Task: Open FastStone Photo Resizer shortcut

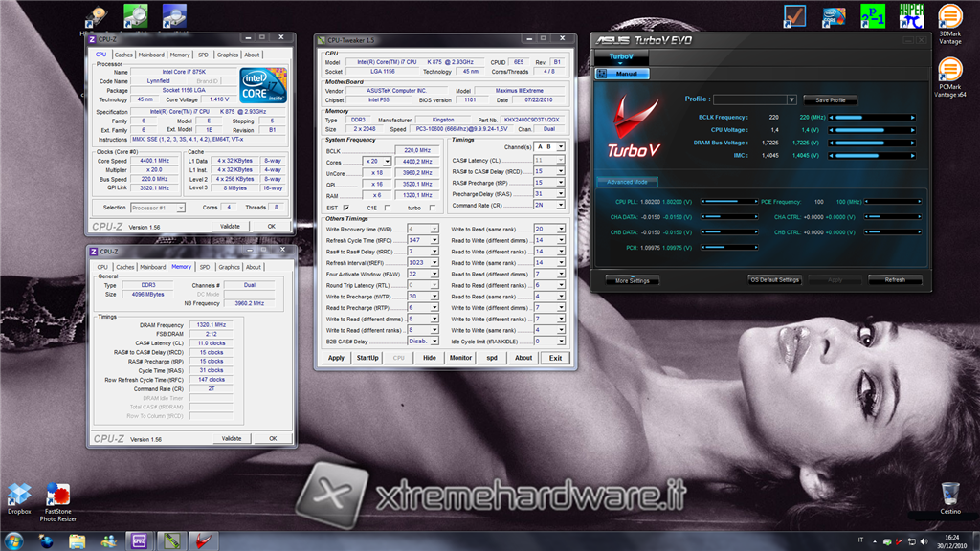Action: [x=57, y=495]
